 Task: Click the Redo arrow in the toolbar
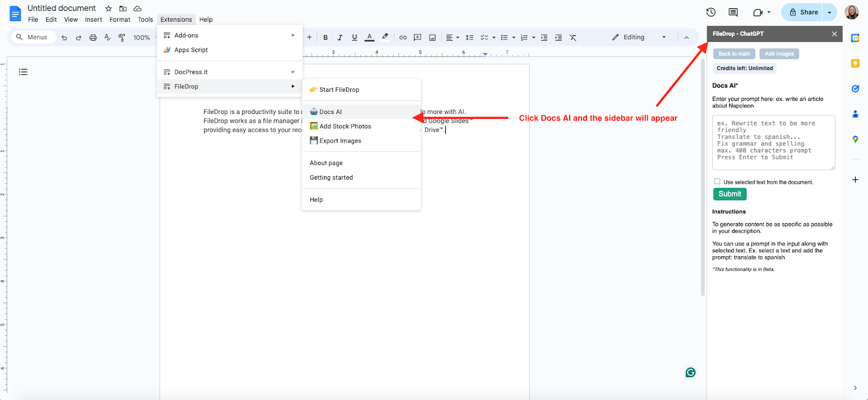pyautogui.click(x=79, y=37)
